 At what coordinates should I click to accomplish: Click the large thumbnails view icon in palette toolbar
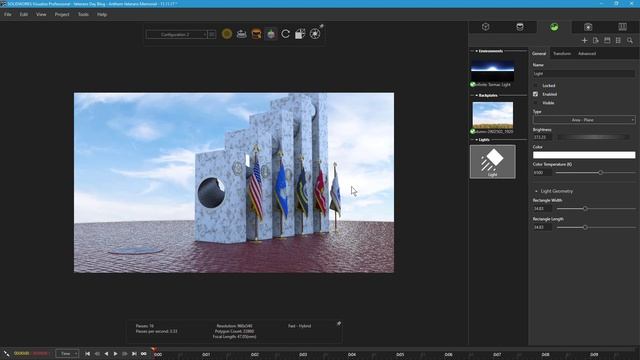[607, 40]
